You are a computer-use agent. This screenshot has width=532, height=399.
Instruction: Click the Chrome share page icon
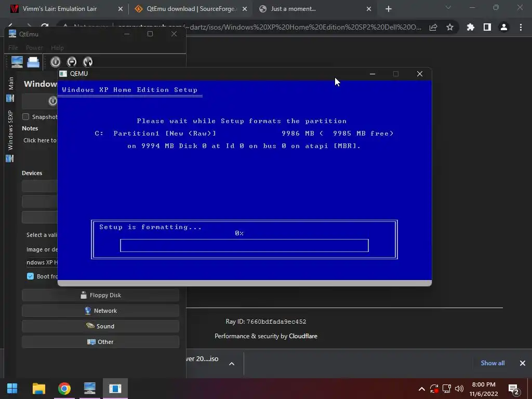tap(433, 28)
